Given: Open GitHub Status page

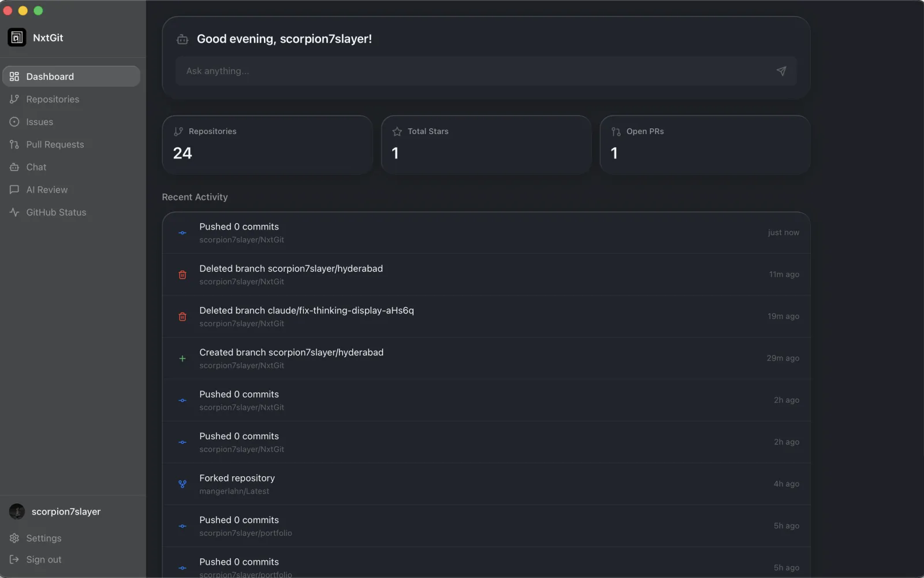Looking at the screenshot, I should [x=72, y=212].
